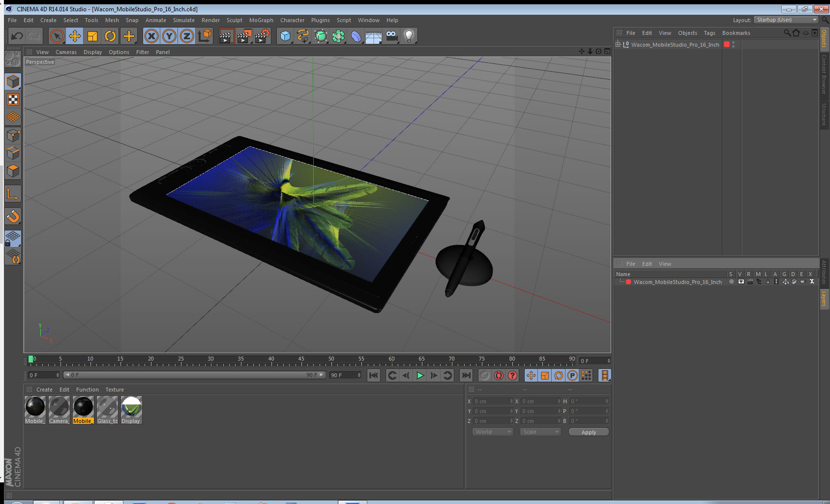Screen dimensions: 830x504
Task: Open the Layout Startup (User) dropdown
Action: [786, 20]
